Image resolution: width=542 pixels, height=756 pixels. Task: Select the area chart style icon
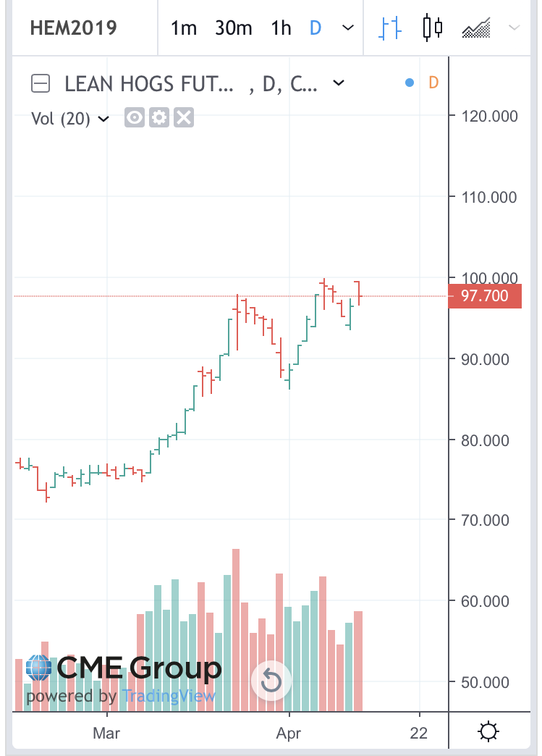click(476, 28)
